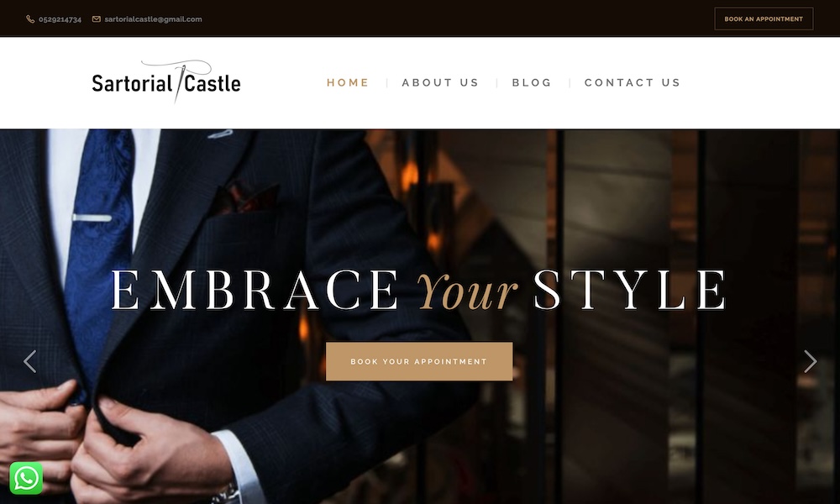Advance to next slide with right chevron
Image resolution: width=840 pixels, height=504 pixels.
810,361
